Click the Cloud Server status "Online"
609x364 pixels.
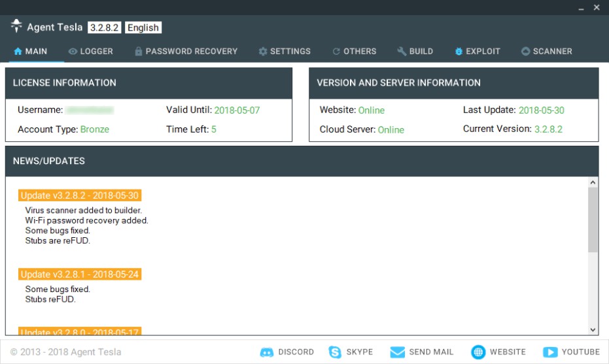pyautogui.click(x=391, y=129)
